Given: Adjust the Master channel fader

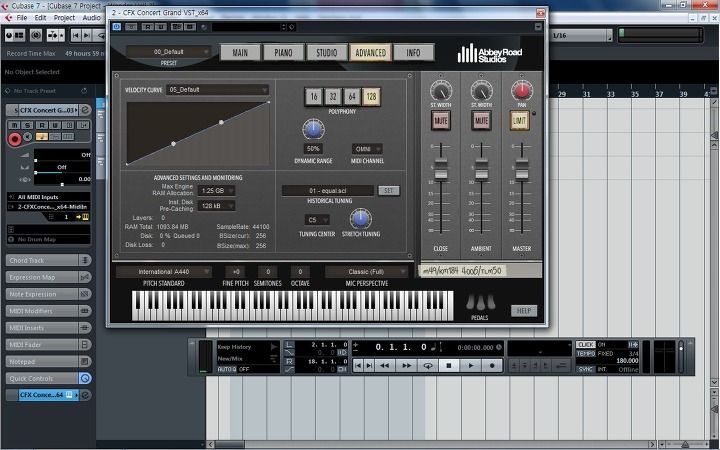Looking at the screenshot, I should point(522,168).
